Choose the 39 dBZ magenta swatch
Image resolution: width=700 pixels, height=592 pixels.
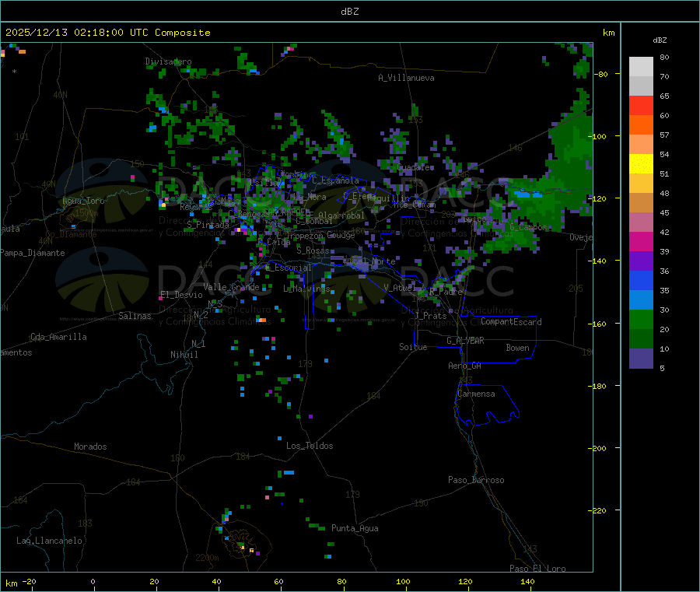641,241
